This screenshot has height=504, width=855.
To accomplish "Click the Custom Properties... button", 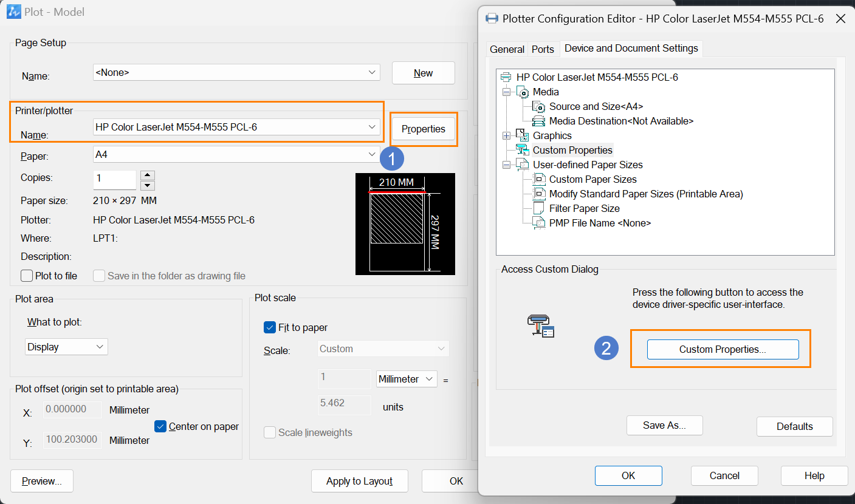I will (723, 349).
